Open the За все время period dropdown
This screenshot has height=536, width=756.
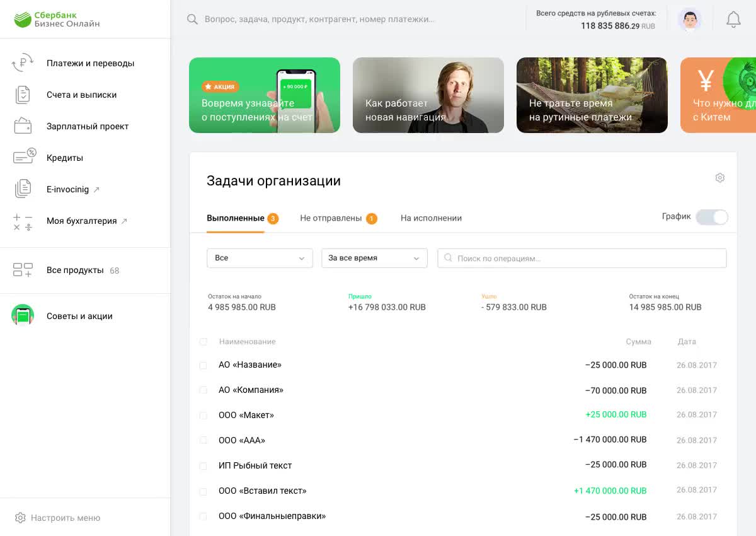(374, 258)
